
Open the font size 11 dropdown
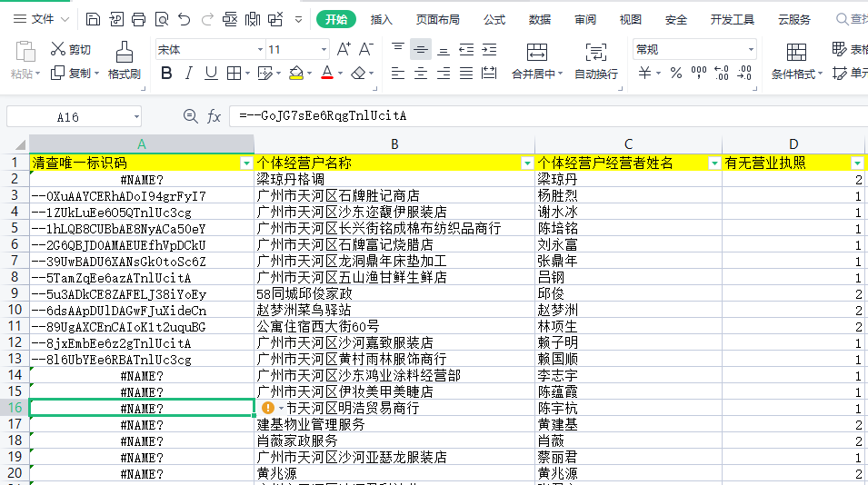click(324, 50)
